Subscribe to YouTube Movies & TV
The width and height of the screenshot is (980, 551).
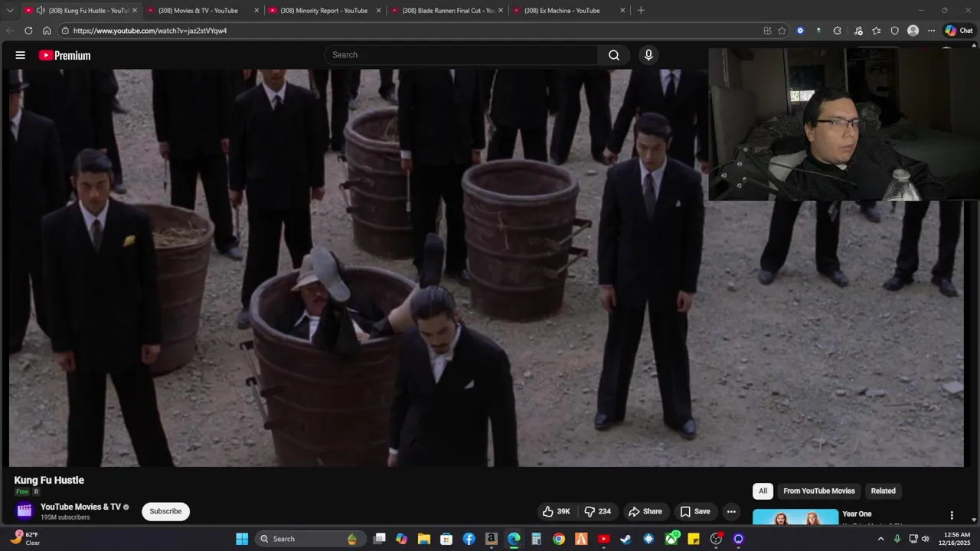point(165,511)
